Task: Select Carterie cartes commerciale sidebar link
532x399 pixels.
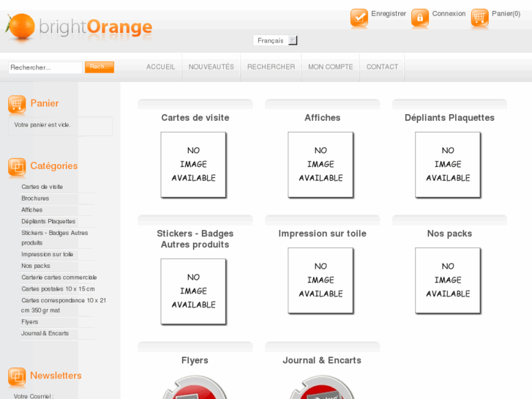Action: (x=59, y=277)
